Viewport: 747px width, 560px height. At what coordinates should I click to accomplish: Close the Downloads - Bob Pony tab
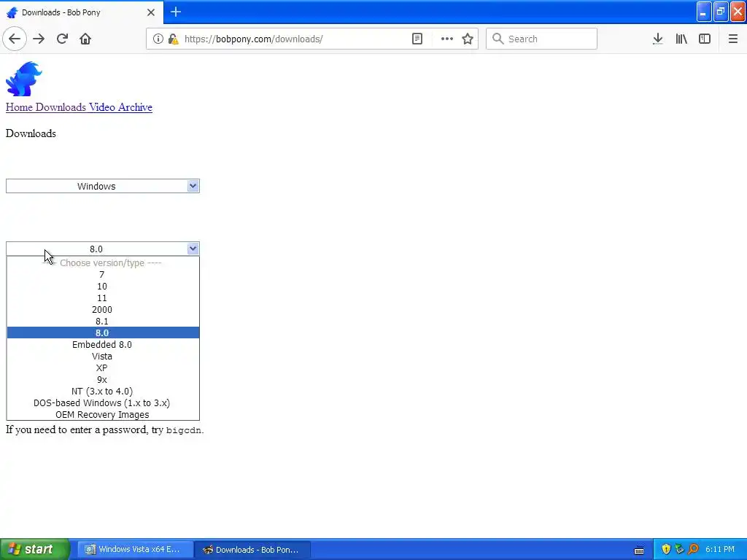coord(150,12)
